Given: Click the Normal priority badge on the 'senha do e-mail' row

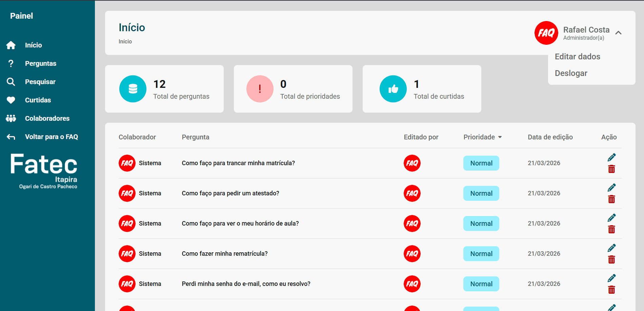Looking at the screenshot, I should tap(481, 284).
